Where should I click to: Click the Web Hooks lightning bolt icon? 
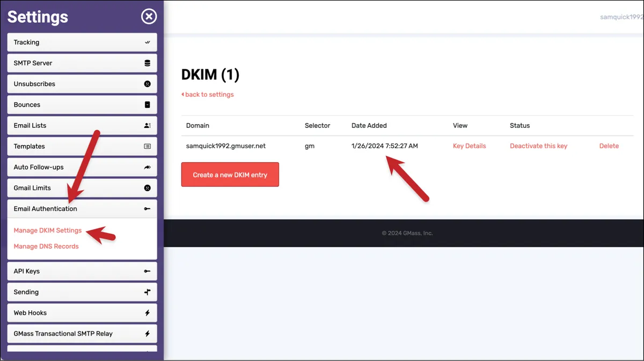tap(148, 313)
